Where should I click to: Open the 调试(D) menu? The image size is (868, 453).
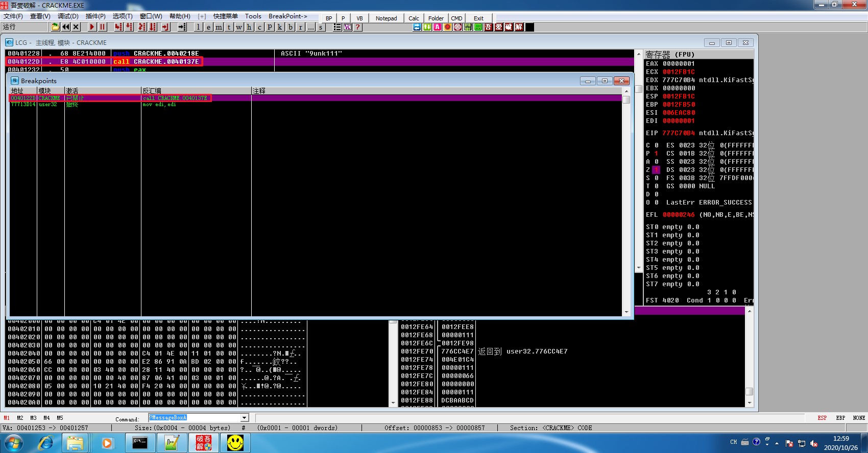68,16
